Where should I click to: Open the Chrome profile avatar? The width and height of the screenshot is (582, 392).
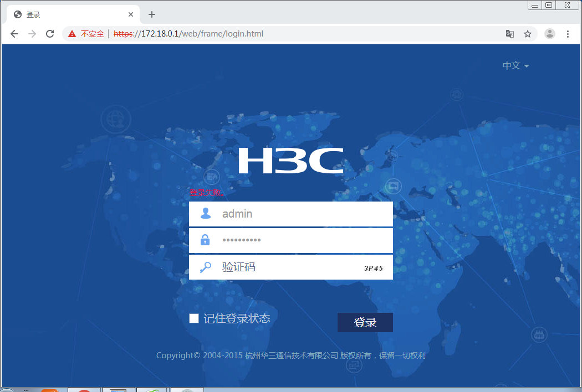pos(549,34)
